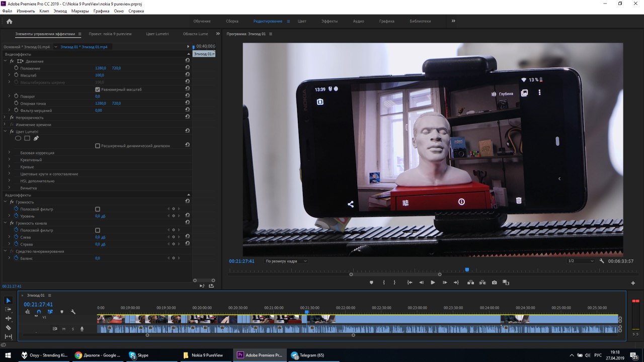The height and width of the screenshot is (362, 644).
Task: Play the sequence in the Program monitor
Action: [433, 283]
